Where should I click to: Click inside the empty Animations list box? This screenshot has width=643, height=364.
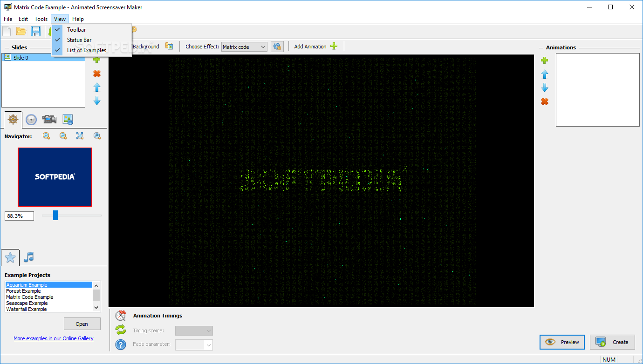point(598,90)
